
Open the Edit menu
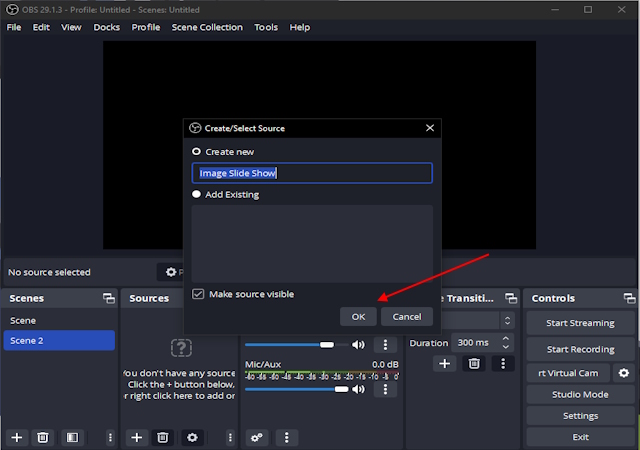41,27
